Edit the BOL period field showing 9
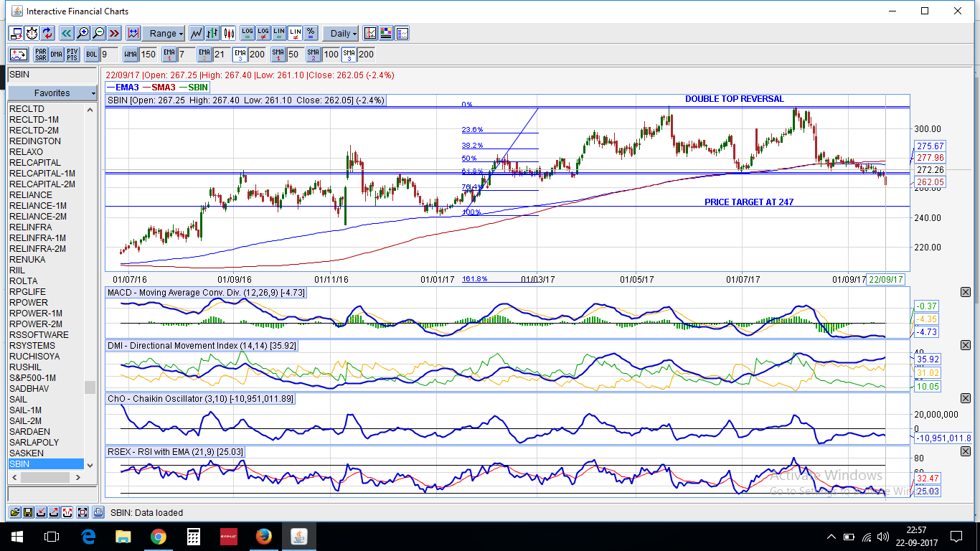 109,55
